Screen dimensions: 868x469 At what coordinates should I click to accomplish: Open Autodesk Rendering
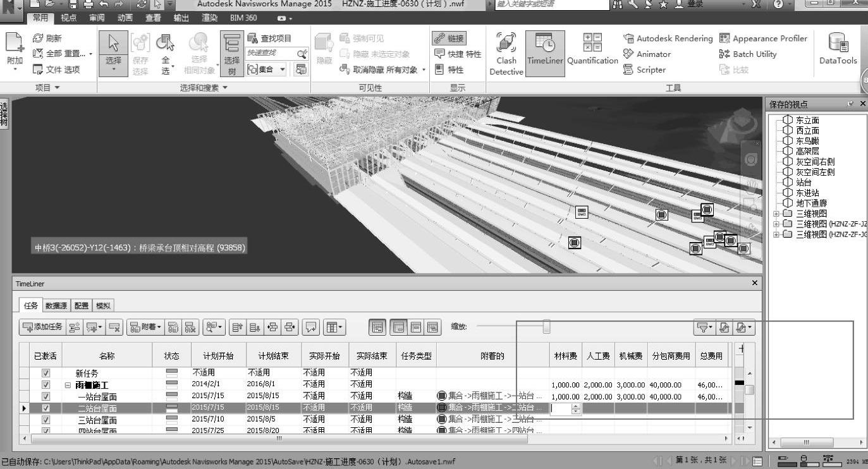point(668,39)
